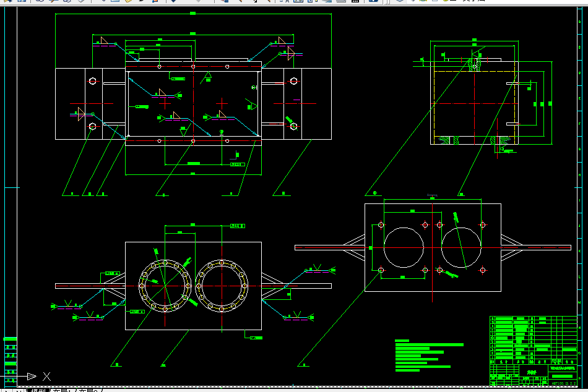Select the parts list table above title block
Screen dimensions: 588x392
coord(534,340)
